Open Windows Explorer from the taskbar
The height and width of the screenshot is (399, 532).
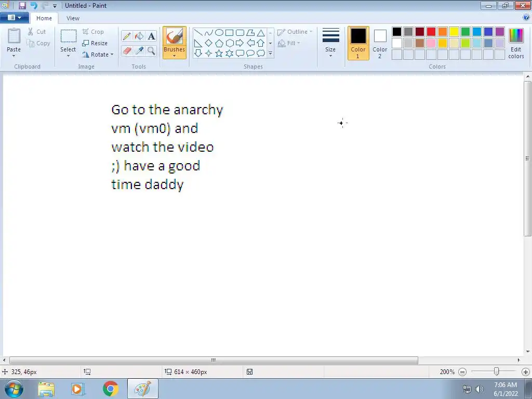click(46, 389)
